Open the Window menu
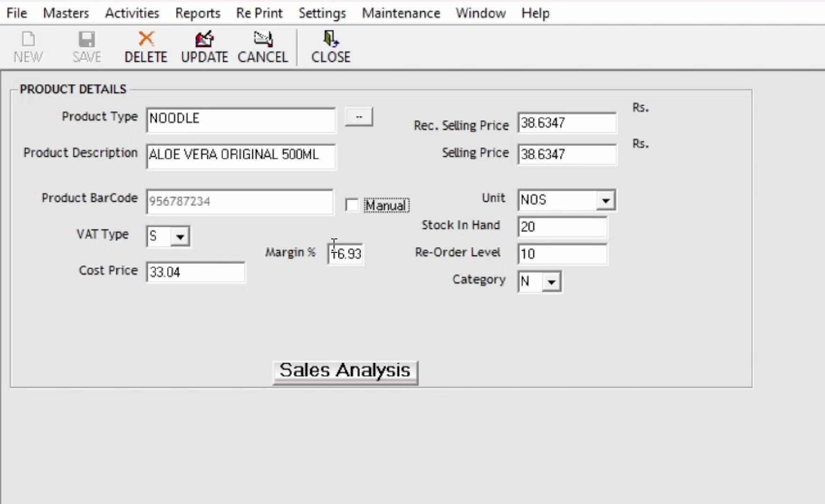 pyautogui.click(x=481, y=13)
